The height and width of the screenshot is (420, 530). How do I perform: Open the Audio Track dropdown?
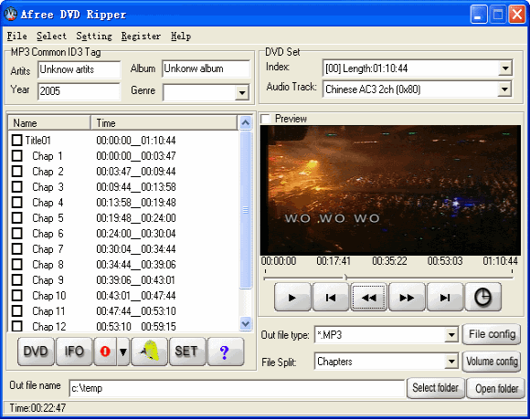[x=504, y=89]
